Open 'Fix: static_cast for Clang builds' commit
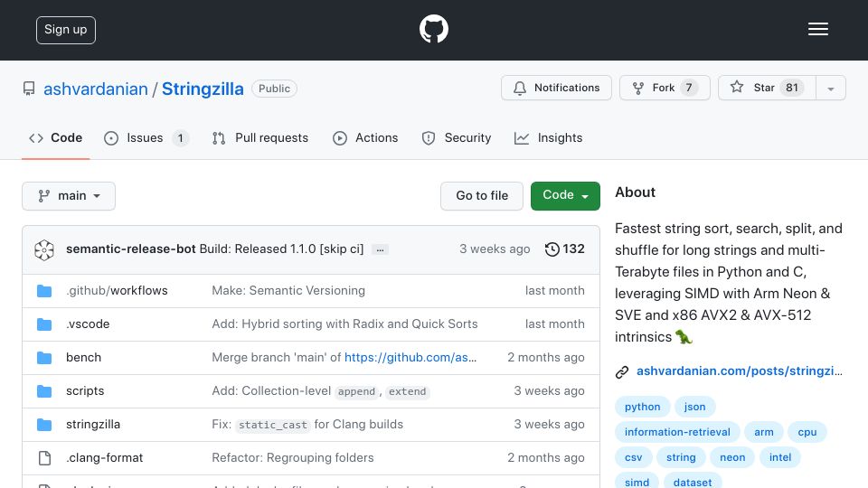This screenshot has height=488, width=868. click(x=307, y=425)
